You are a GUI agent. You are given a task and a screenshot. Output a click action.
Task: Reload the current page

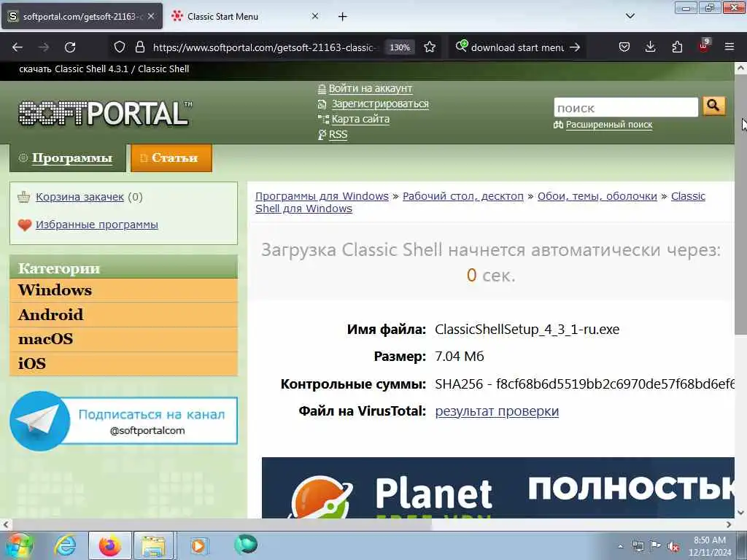(x=70, y=47)
